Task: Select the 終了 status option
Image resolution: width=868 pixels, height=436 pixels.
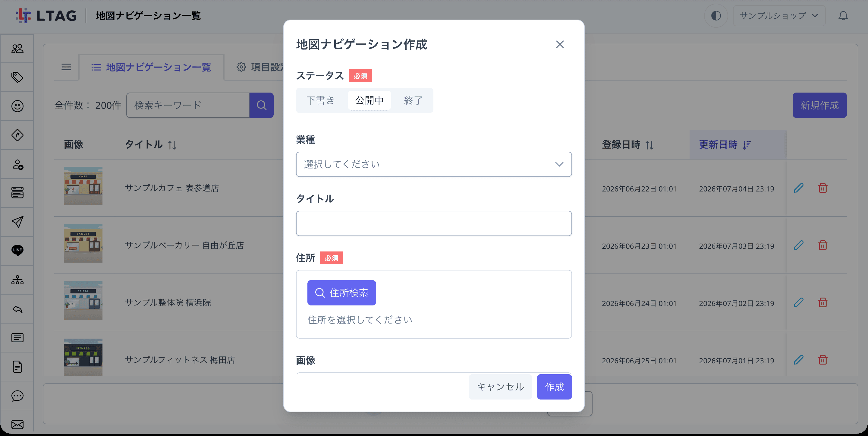Action: point(413,100)
